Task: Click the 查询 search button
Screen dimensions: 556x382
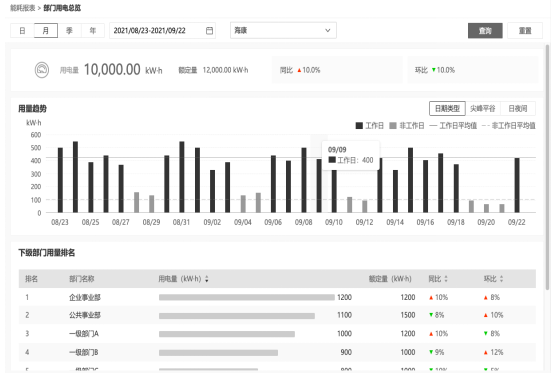Action: pos(485,31)
